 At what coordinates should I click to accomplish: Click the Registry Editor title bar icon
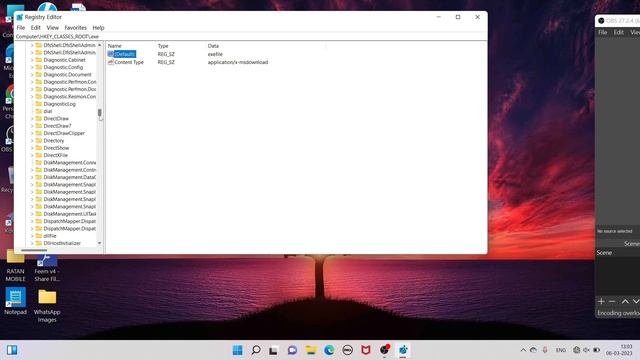[x=19, y=17]
